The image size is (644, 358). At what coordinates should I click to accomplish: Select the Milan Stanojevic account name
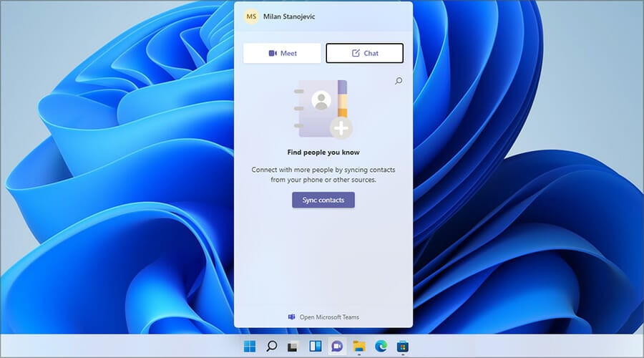289,17
